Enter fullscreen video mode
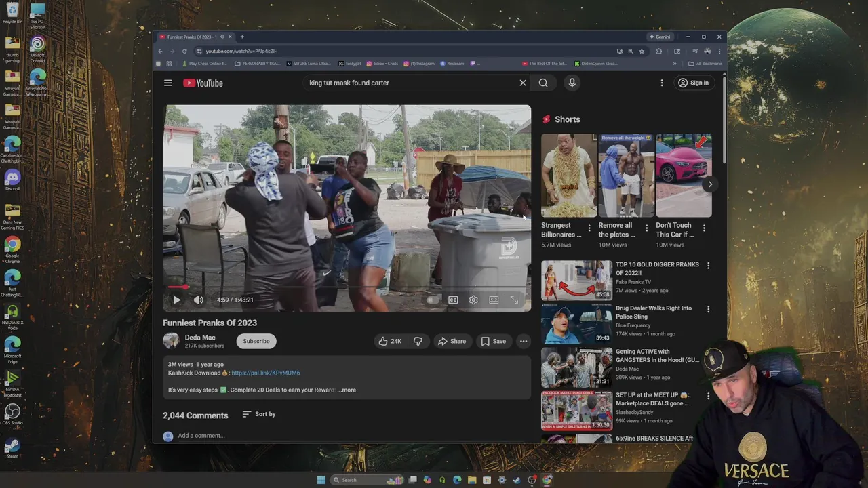Viewport: 868px width, 488px height. point(514,300)
